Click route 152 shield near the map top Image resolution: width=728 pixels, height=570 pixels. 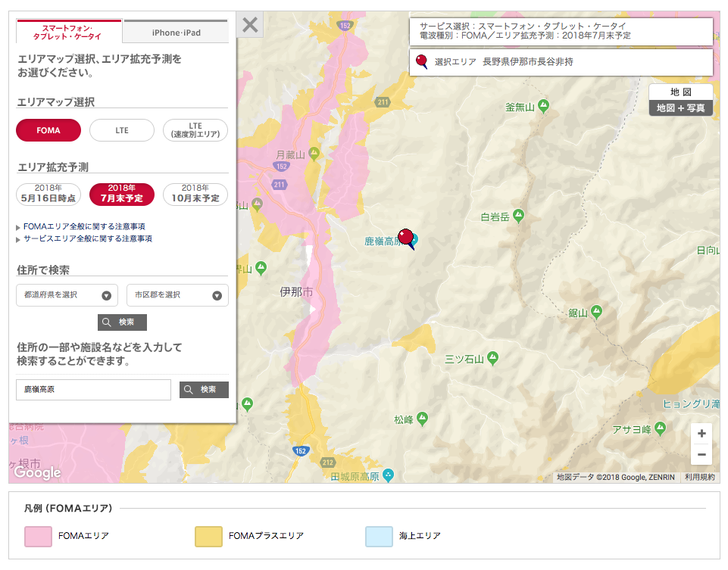click(x=345, y=26)
